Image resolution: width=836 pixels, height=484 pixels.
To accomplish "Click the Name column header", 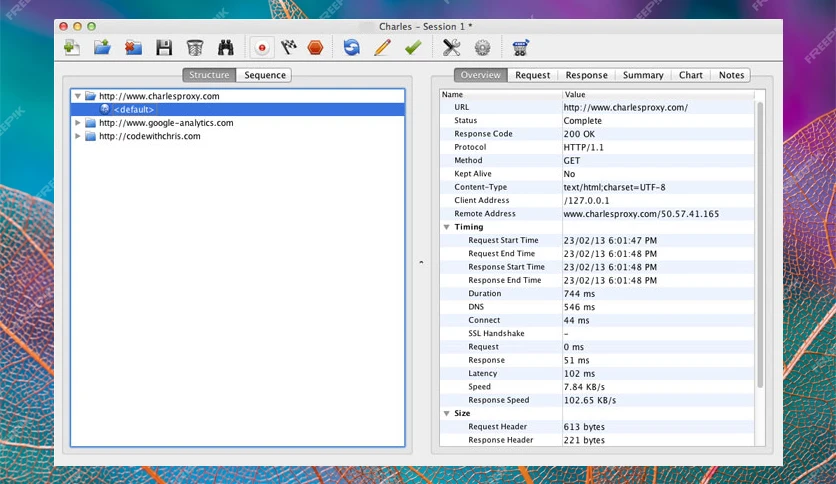I will click(x=501, y=94).
